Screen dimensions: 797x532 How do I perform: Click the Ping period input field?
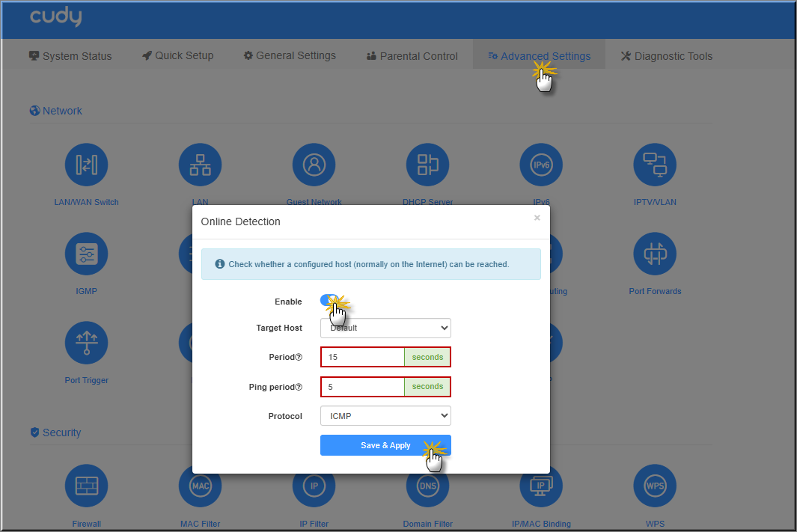pyautogui.click(x=362, y=387)
